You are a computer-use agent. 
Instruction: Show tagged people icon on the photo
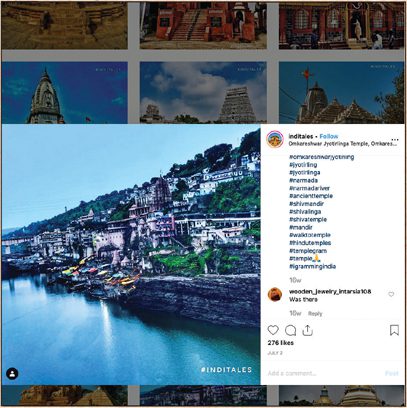pyautogui.click(x=12, y=374)
